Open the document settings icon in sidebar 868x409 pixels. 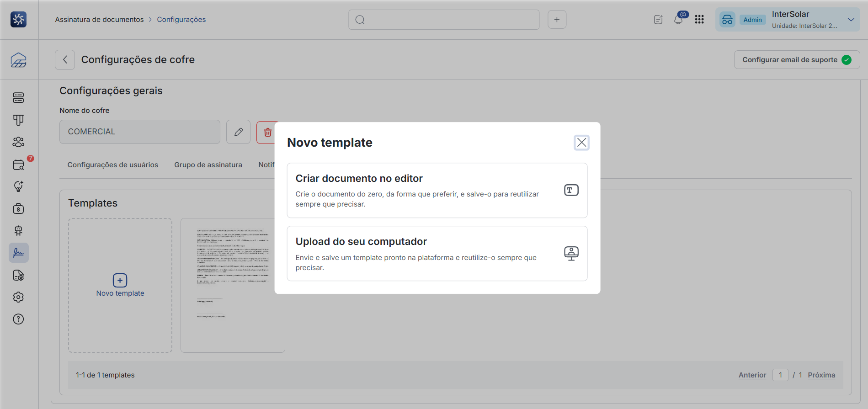pos(18,275)
